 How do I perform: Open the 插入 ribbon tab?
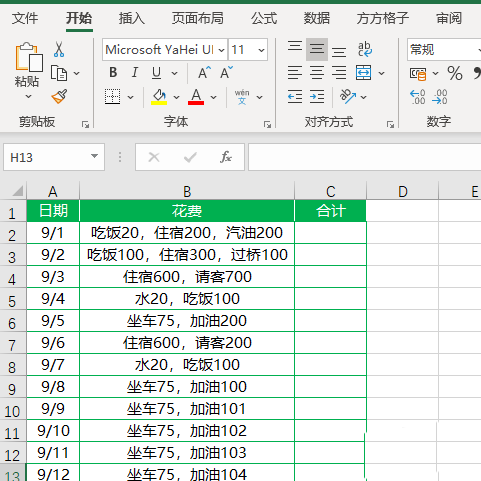point(132,18)
